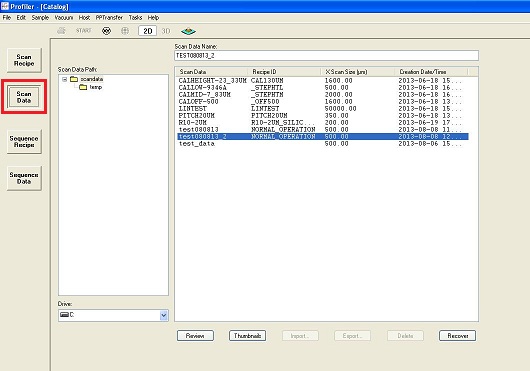Image resolution: width=530 pixels, height=371 pixels.
Task: Sort by Scan Data column header
Action: pyautogui.click(x=211, y=72)
